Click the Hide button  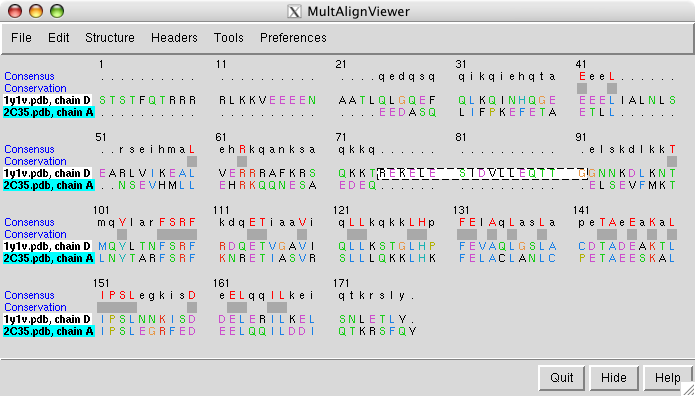point(614,378)
